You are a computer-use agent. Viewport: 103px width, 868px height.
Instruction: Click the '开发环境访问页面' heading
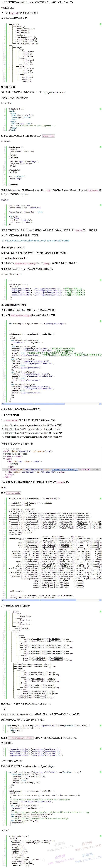(x=10, y=415)
